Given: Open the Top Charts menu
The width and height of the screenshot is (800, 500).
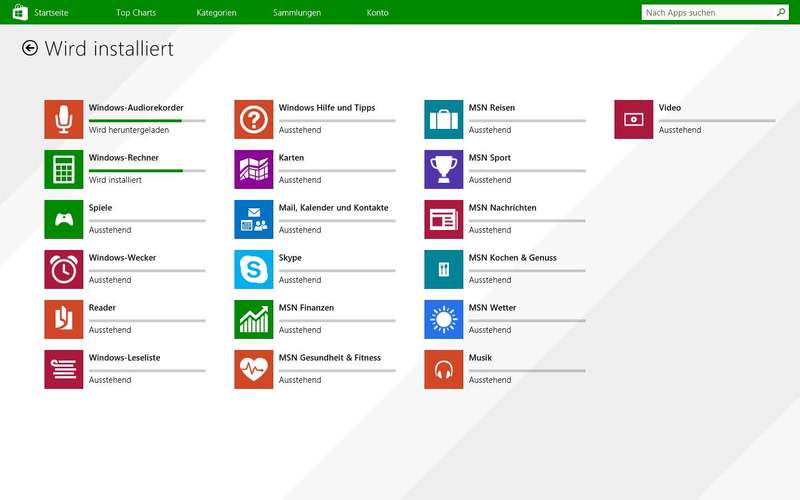Looking at the screenshot, I should tap(136, 13).
